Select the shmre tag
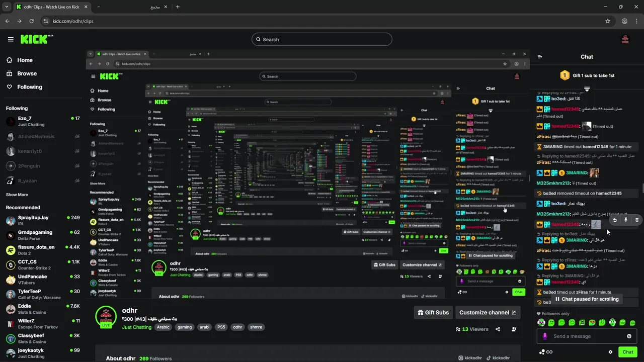This screenshot has width=644, height=362. pos(256,327)
